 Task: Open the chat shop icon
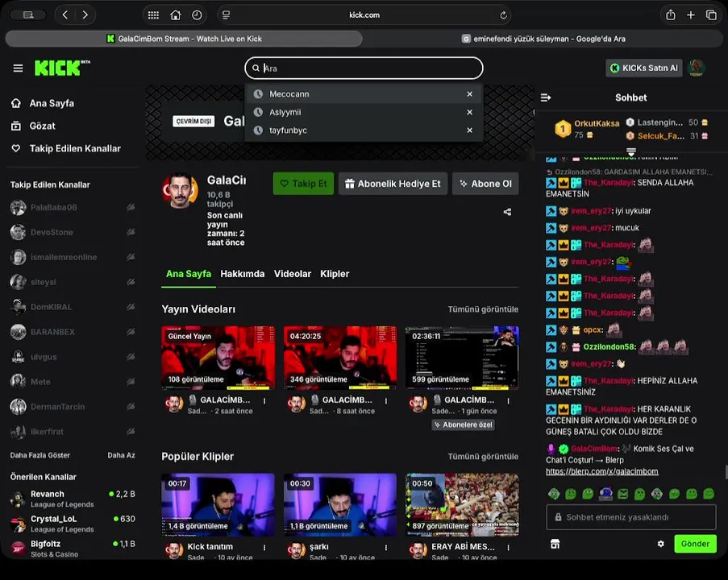point(555,544)
